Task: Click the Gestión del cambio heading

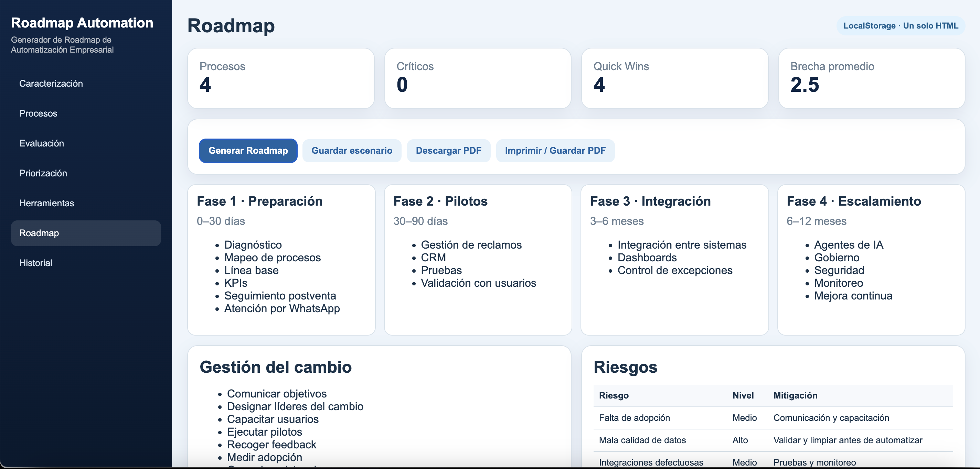Action: (275, 367)
